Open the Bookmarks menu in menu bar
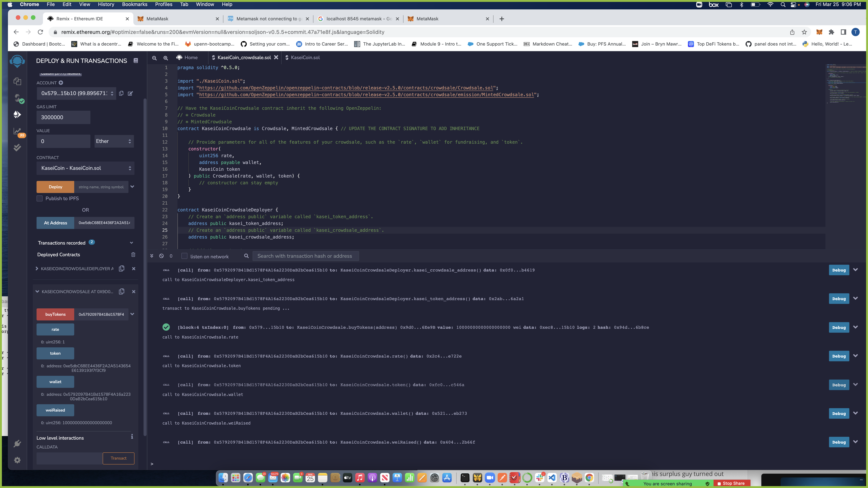 click(x=134, y=4)
